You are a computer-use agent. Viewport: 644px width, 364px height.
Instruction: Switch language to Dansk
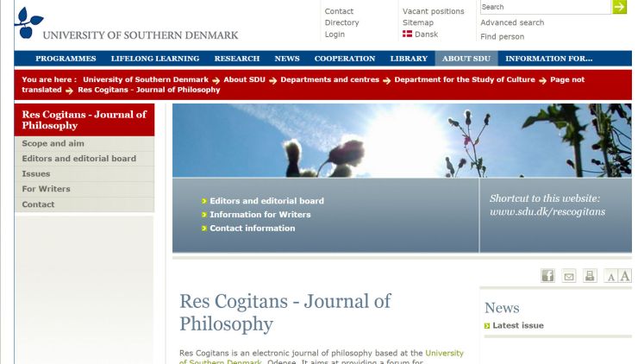coord(427,35)
